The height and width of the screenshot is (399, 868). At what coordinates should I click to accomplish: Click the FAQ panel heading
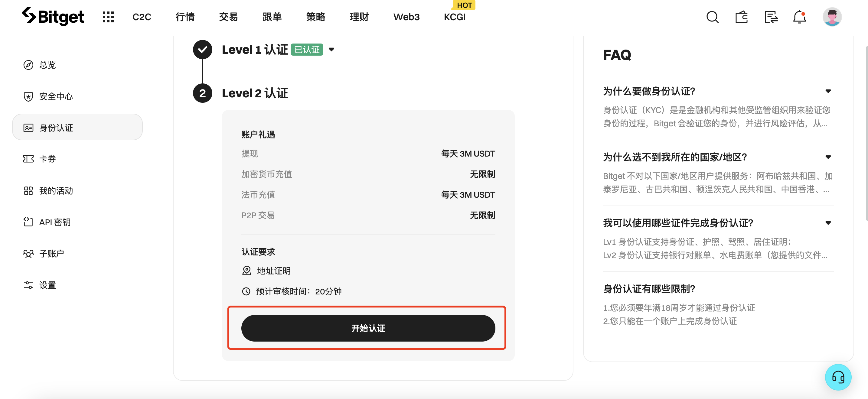[x=617, y=55]
